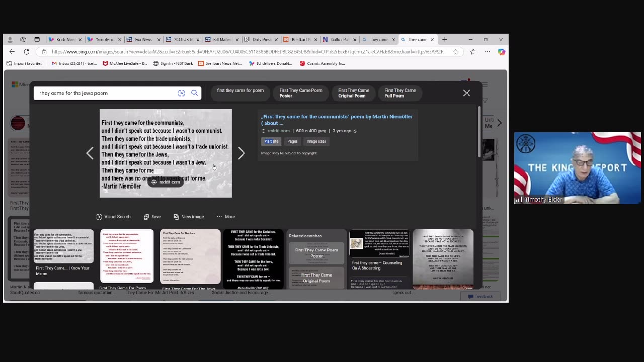The height and width of the screenshot is (362, 644).
Task: Open the More options menu
Action: pos(226,217)
